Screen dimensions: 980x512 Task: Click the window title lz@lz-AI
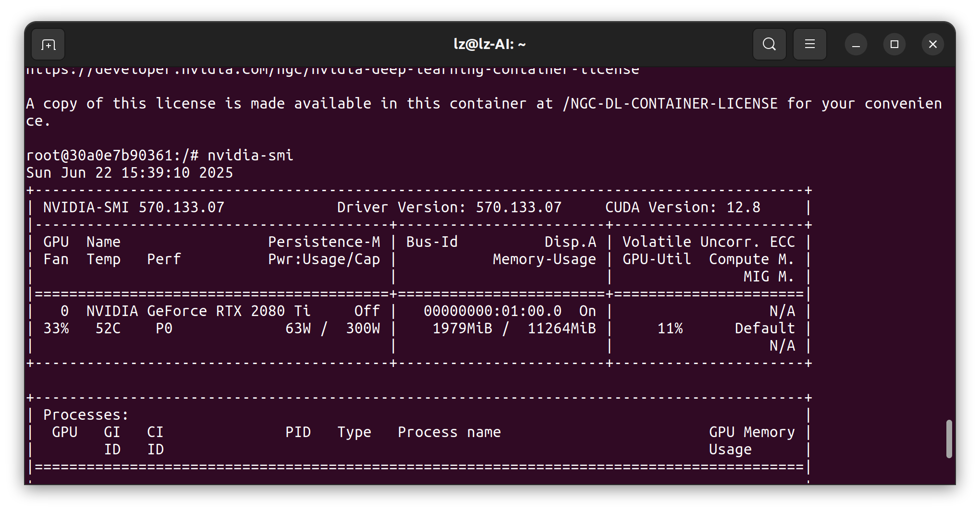pos(490,44)
